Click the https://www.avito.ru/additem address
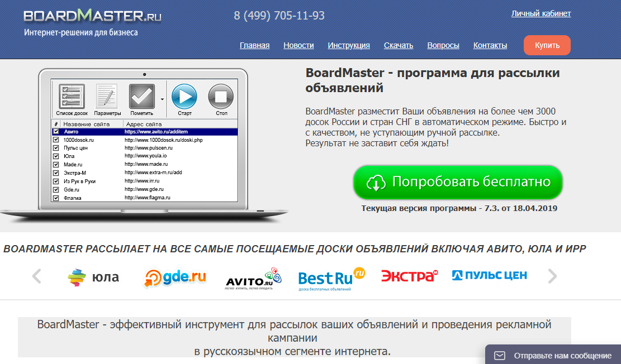The width and height of the screenshot is (621, 364). coord(156,131)
